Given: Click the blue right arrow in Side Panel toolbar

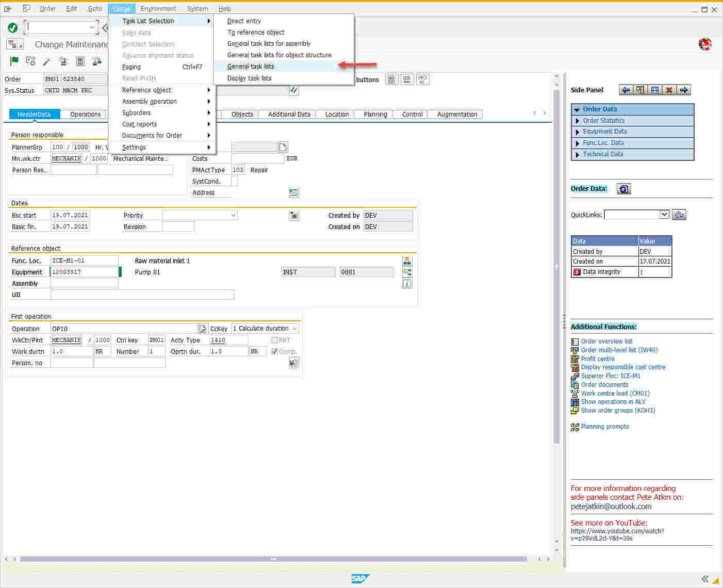Looking at the screenshot, I should [x=684, y=90].
